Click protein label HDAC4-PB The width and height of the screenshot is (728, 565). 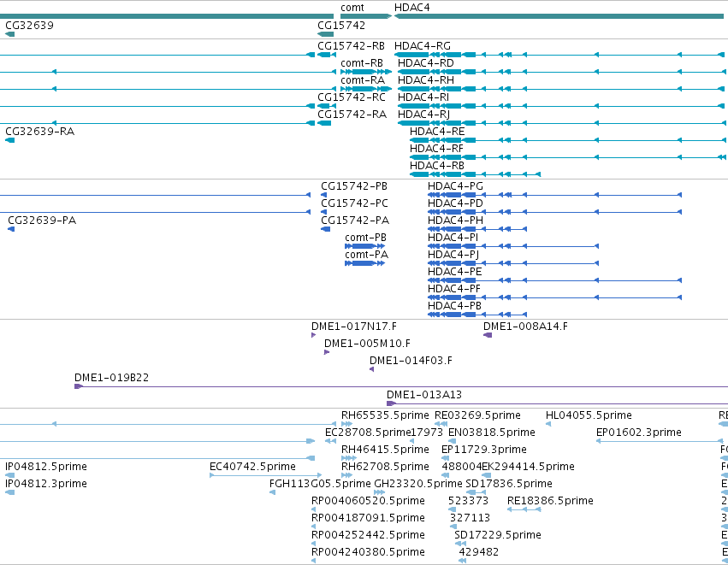click(x=454, y=307)
